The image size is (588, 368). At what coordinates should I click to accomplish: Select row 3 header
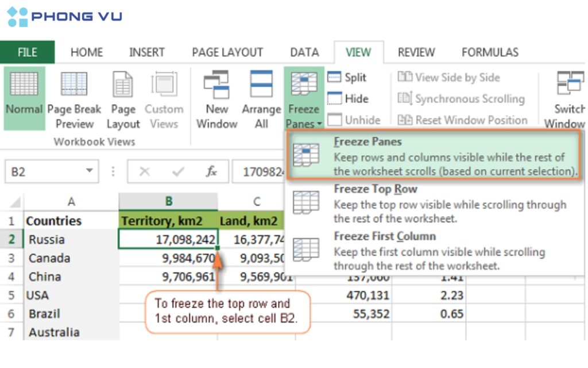click(x=11, y=258)
